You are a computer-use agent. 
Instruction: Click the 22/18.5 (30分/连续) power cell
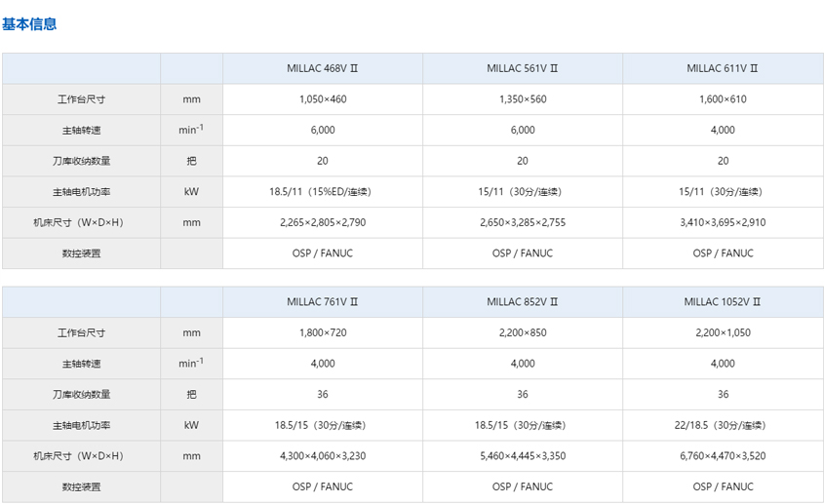pyautogui.click(x=723, y=425)
